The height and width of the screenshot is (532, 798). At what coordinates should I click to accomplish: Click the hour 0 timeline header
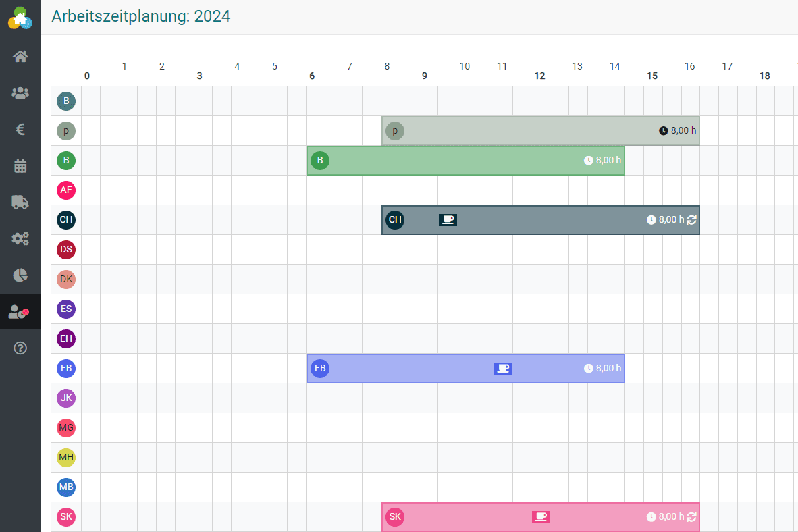87,76
